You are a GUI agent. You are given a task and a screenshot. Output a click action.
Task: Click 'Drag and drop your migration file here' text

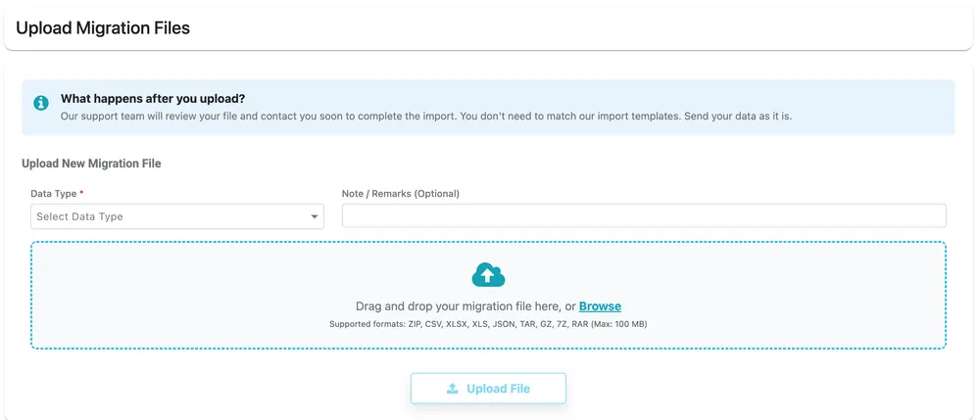pos(459,306)
